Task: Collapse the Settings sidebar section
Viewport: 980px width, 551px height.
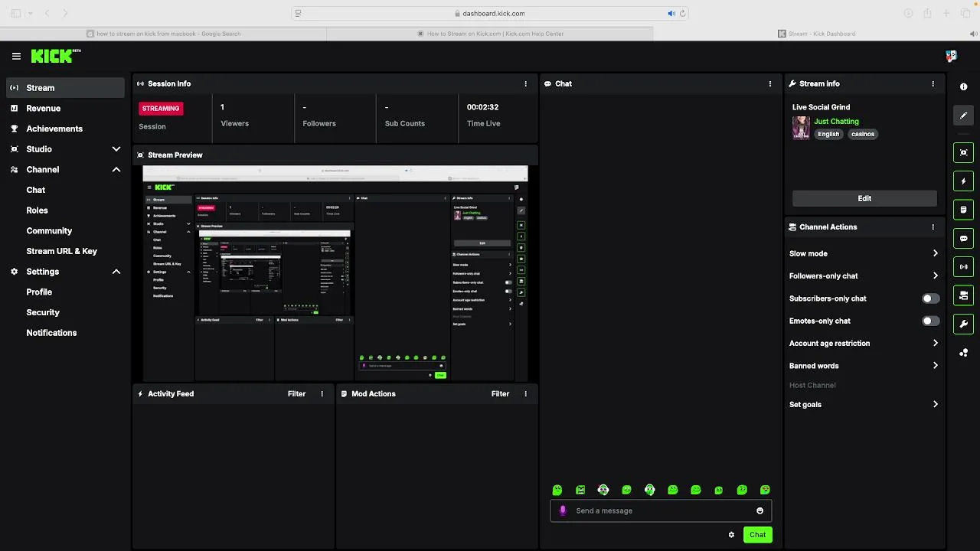Action: tap(116, 272)
